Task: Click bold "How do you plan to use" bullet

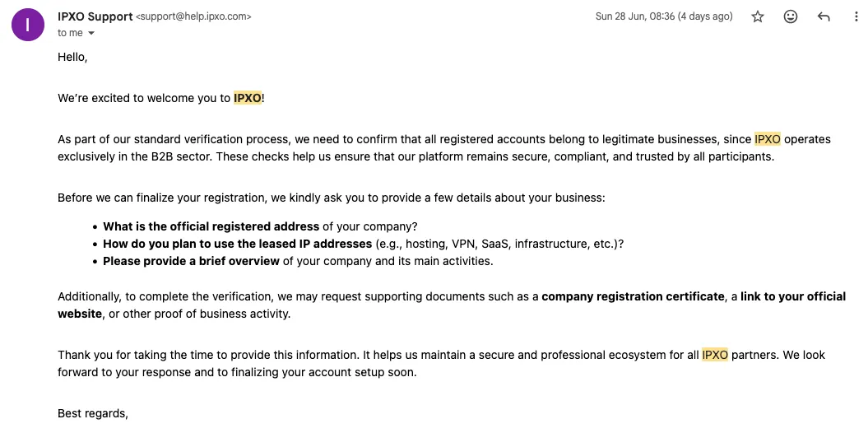Action: pyautogui.click(x=238, y=244)
